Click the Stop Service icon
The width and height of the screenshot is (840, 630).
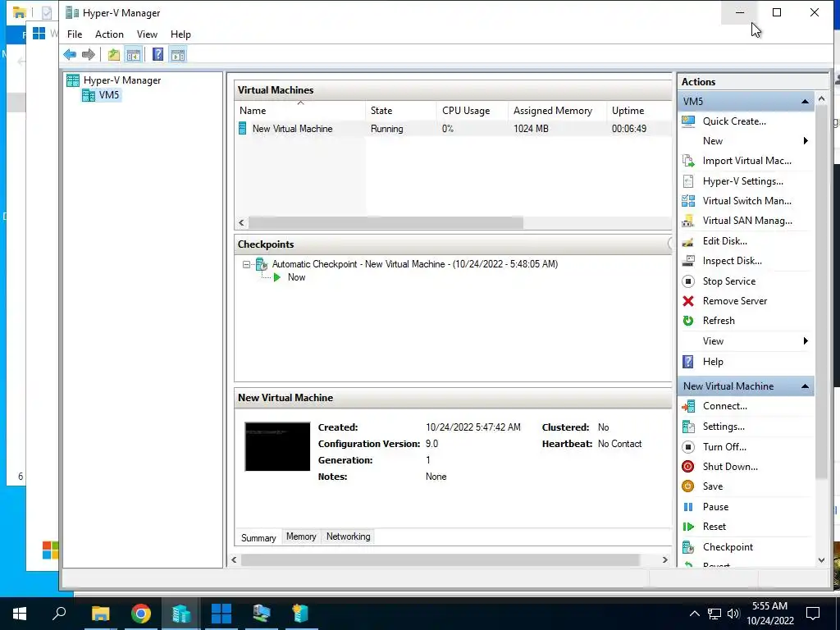(688, 281)
